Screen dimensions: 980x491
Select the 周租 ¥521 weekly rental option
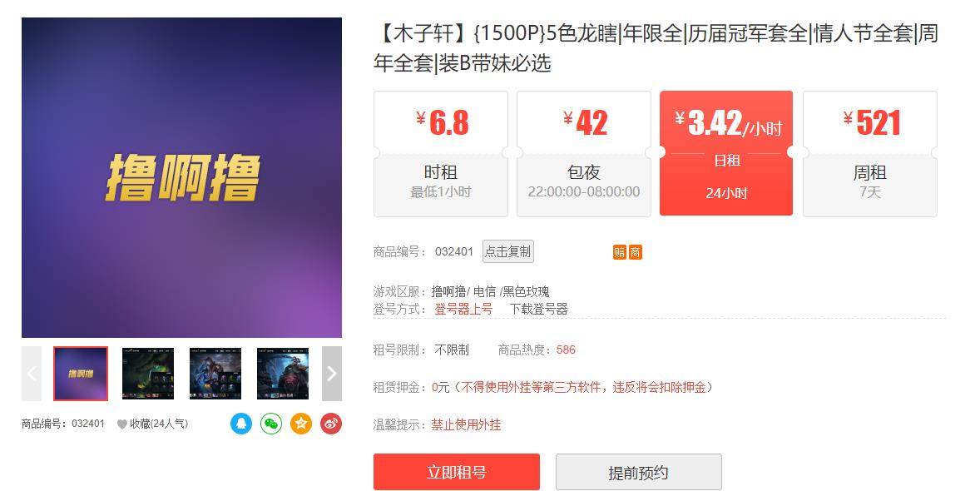pos(870,154)
